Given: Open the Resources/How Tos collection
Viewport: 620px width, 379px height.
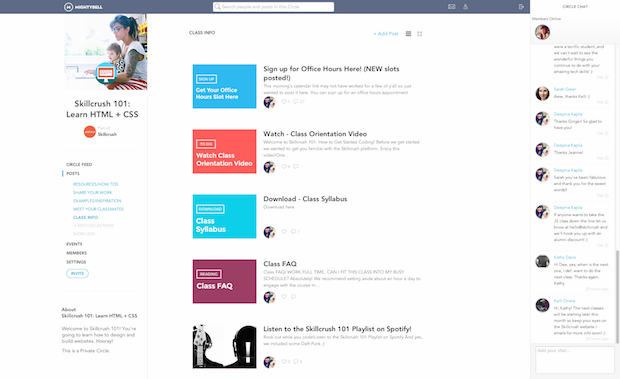Looking at the screenshot, I should tap(95, 184).
